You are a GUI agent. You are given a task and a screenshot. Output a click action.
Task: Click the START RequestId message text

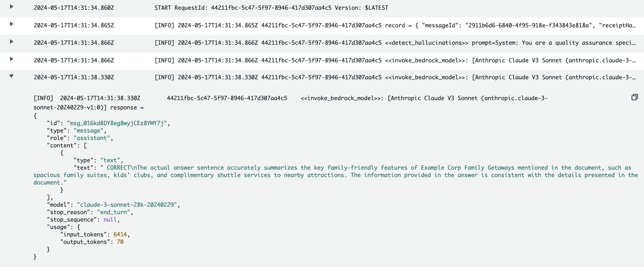pyautogui.click(x=271, y=8)
